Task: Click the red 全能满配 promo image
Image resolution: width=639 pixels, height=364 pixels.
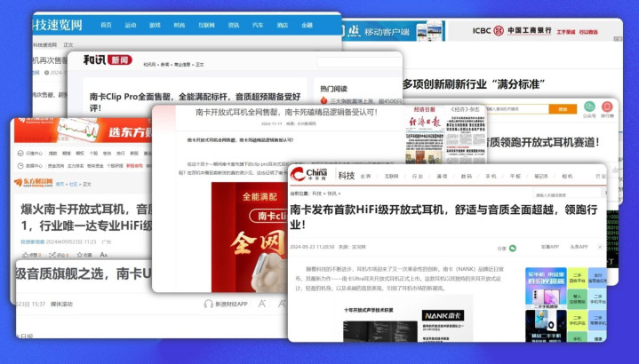Action: (250, 237)
